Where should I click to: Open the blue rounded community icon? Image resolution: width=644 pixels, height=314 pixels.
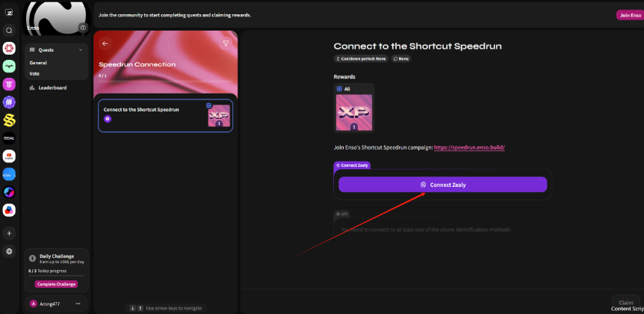(9, 174)
